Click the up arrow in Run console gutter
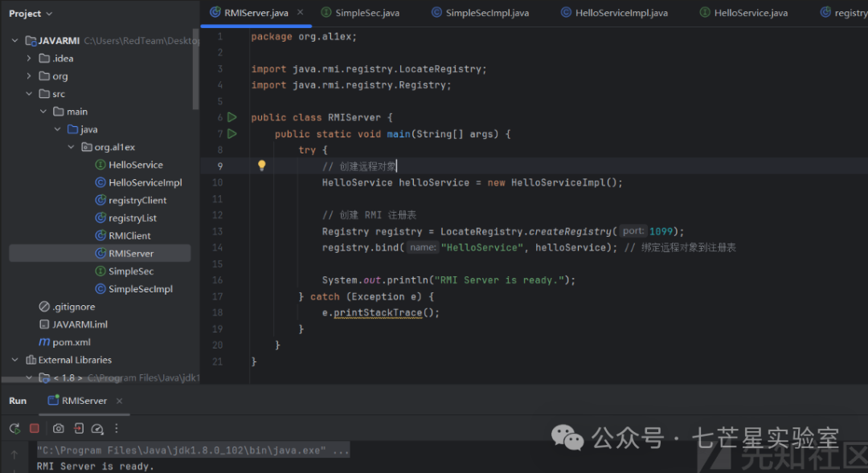 coord(14,455)
